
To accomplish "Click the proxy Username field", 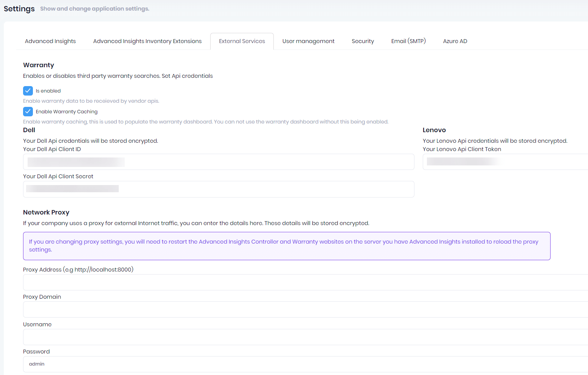I will [x=306, y=337].
